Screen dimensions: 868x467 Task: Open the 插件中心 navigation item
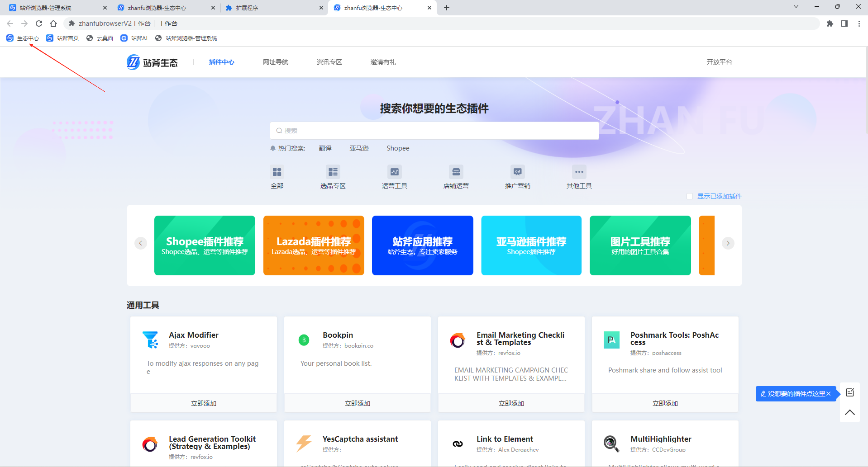click(x=222, y=62)
